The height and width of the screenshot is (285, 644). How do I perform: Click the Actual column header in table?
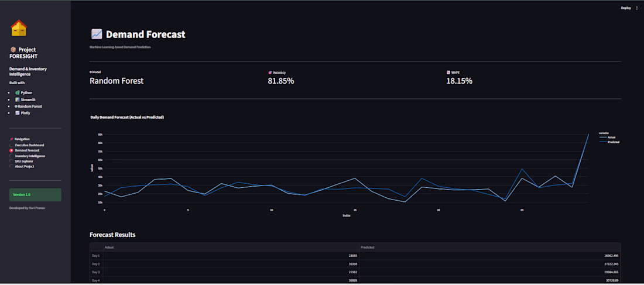click(x=231, y=247)
